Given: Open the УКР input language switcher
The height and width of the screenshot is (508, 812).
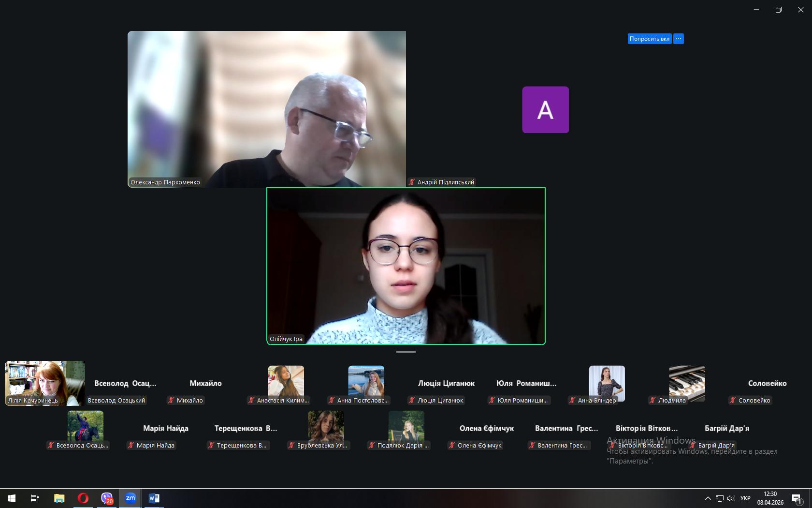Looking at the screenshot, I should (745, 498).
